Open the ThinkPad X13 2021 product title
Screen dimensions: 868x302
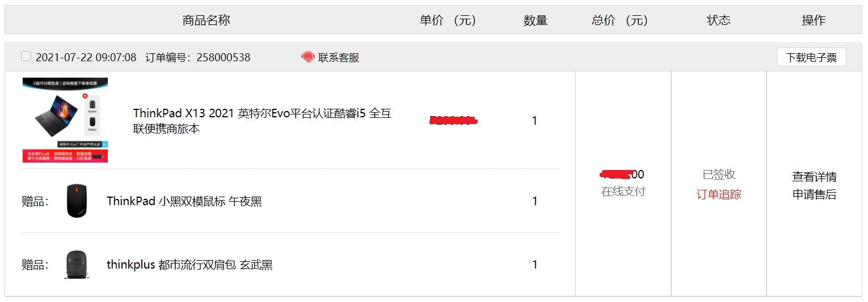[262, 121]
